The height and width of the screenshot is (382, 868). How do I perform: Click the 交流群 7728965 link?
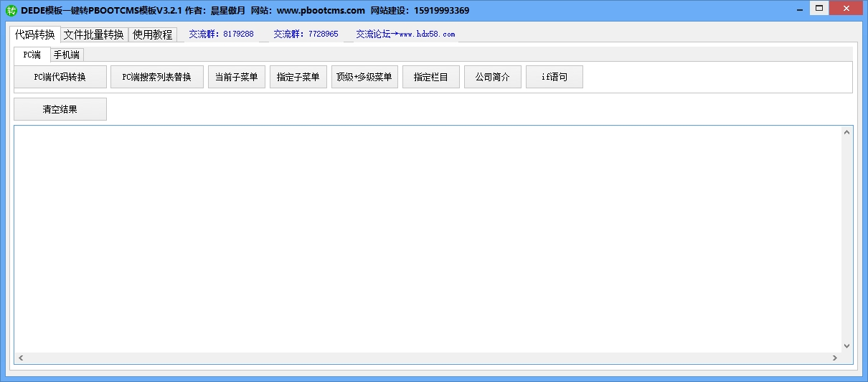coord(306,34)
